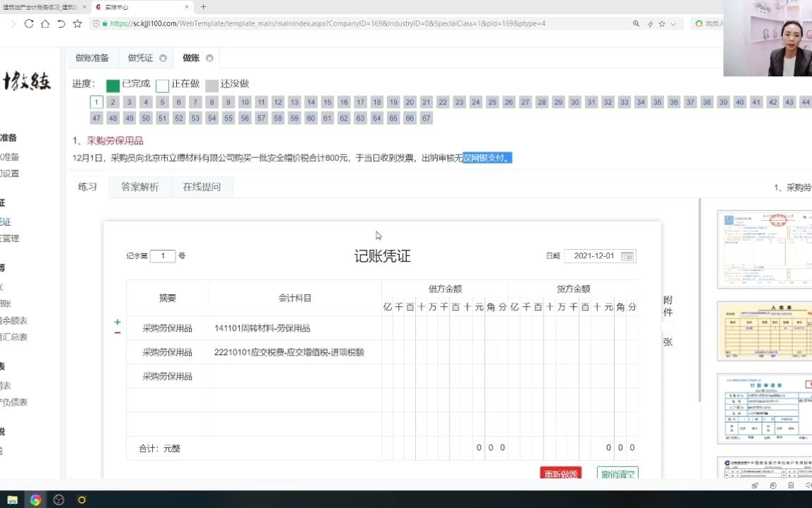Click the red minus icon to remove voucher row
This screenshot has width=812, height=508.
tap(117, 332)
